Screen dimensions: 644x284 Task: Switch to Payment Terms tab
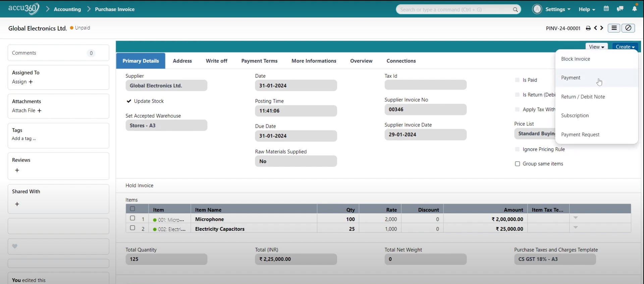259,61
